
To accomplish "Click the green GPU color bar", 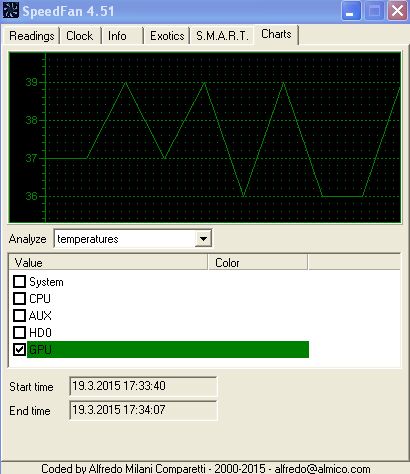I will (x=168, y=349).
